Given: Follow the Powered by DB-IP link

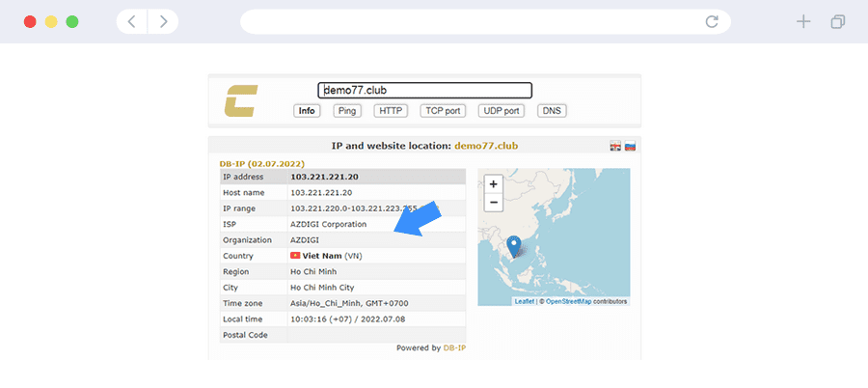Looking at the screenshot, I should 454,348.
